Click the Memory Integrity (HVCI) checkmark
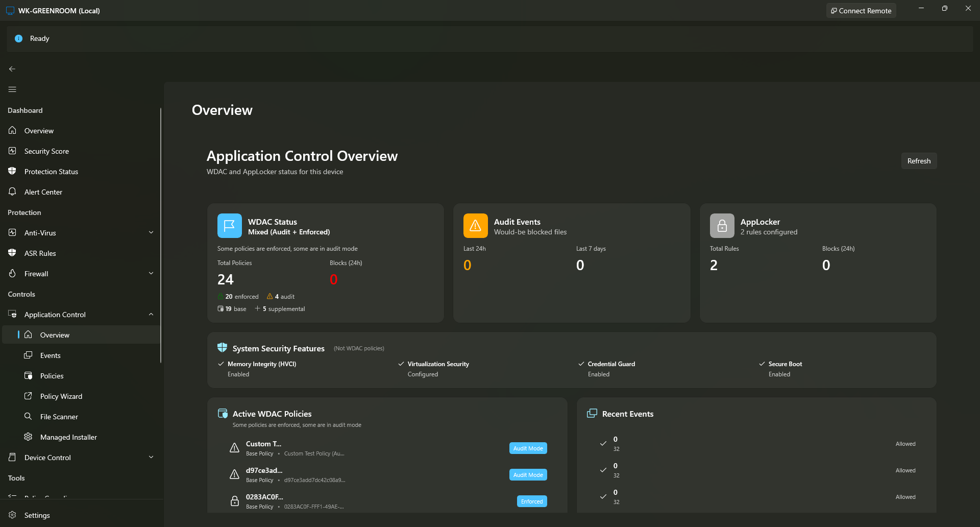Viewport: 980px width, 527px height. pyautogui.click(x=221, y=364)
